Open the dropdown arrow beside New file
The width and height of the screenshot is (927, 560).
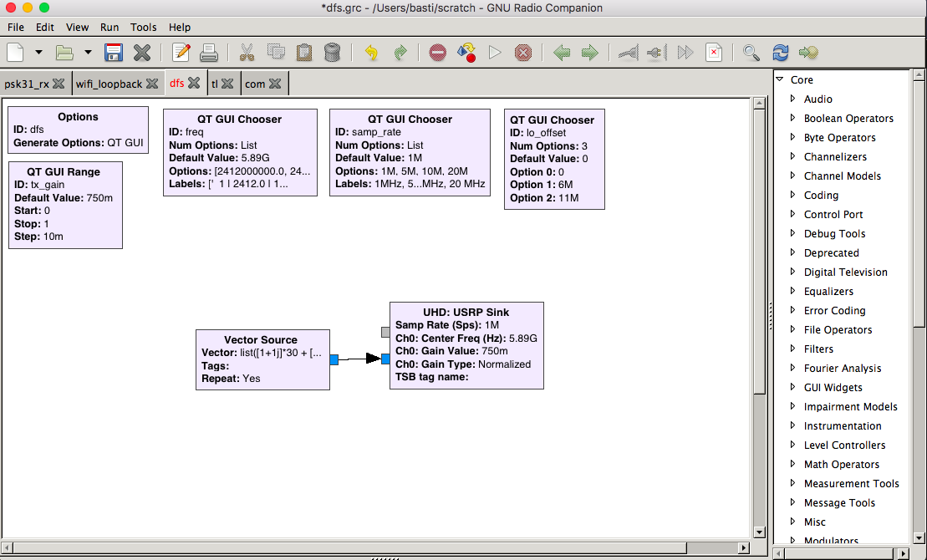click(x=38, y=53)
